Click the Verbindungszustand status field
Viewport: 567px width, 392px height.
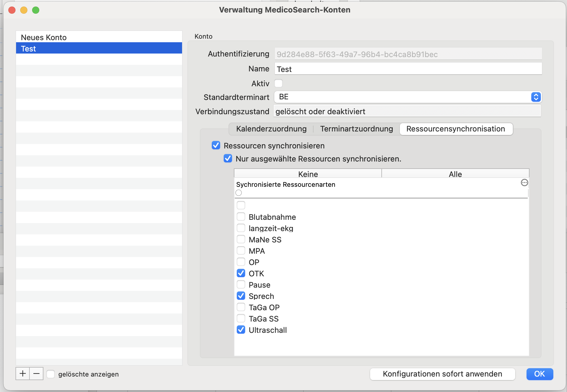pyautogui.click(x=407, y=111)
